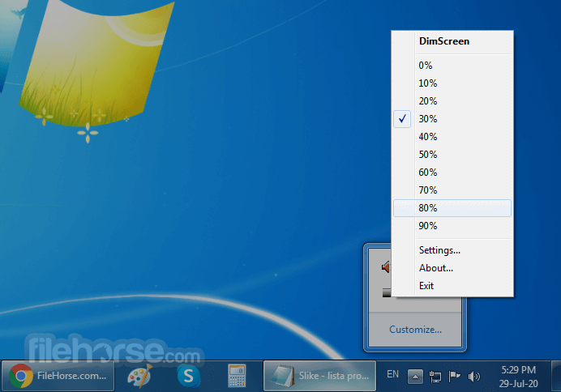Image resolution: width=561 pixels, height=392 pixels.
Task: Open DimScreen Settings... from the menu
Action: pyautogui.click(x=452, y=250)
